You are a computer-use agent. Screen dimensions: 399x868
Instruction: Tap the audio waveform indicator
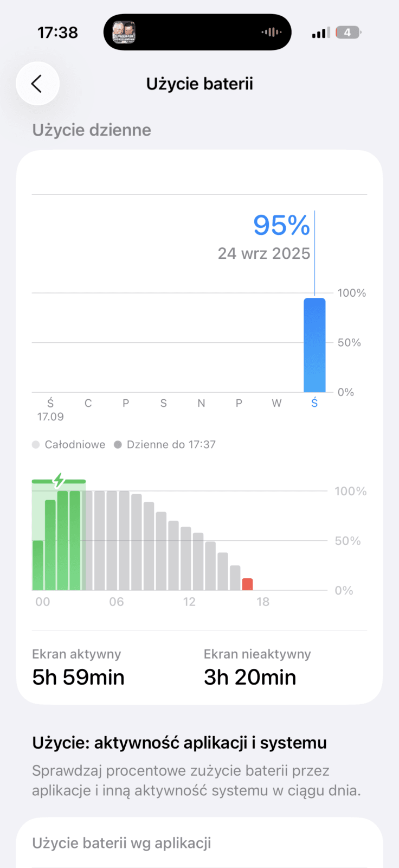[271, 33]
